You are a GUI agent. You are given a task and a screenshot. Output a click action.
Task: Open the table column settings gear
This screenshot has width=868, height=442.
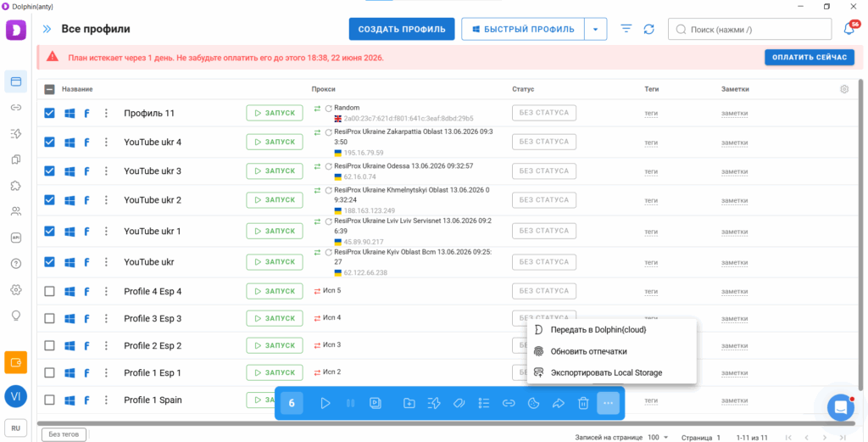pyautogui.click(x=844, y=89)
